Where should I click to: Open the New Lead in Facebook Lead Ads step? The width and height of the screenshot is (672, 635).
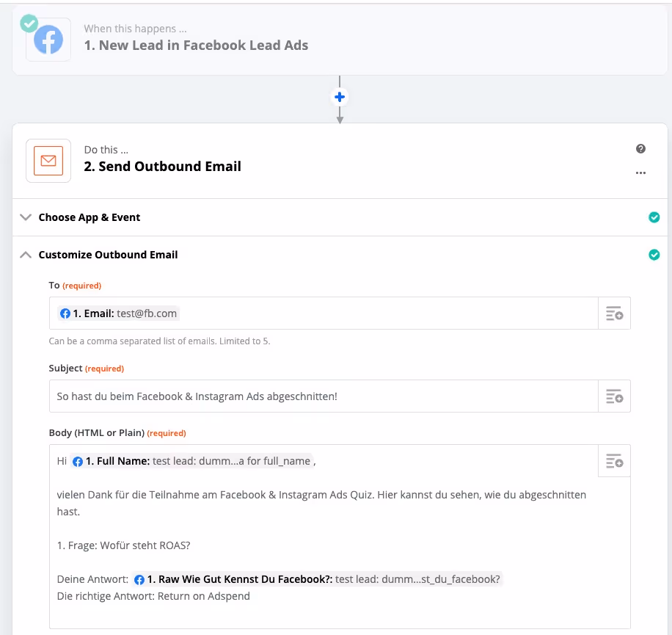click(x=340, y=40)
